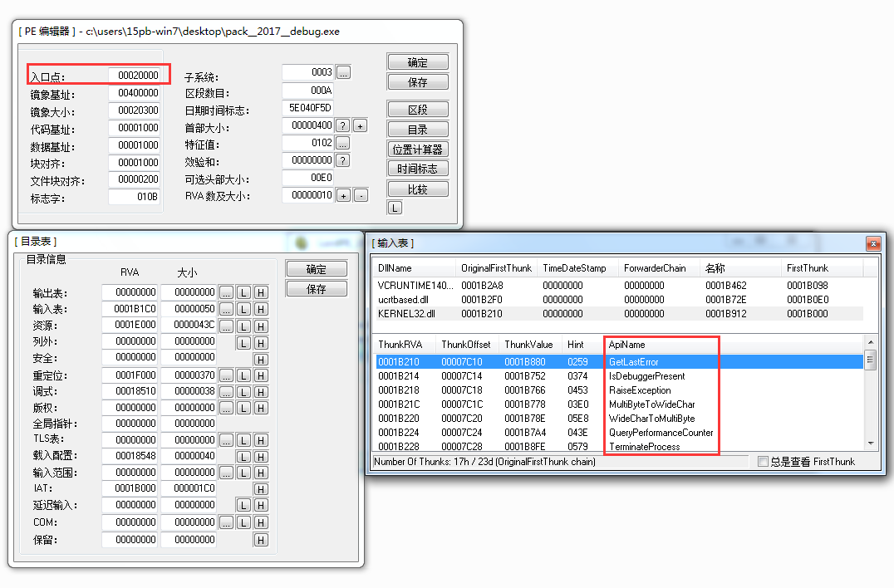
Task: Select the VCRUNTIME140 DLL row
Action: pyautogui.click(x=619, y=286)
